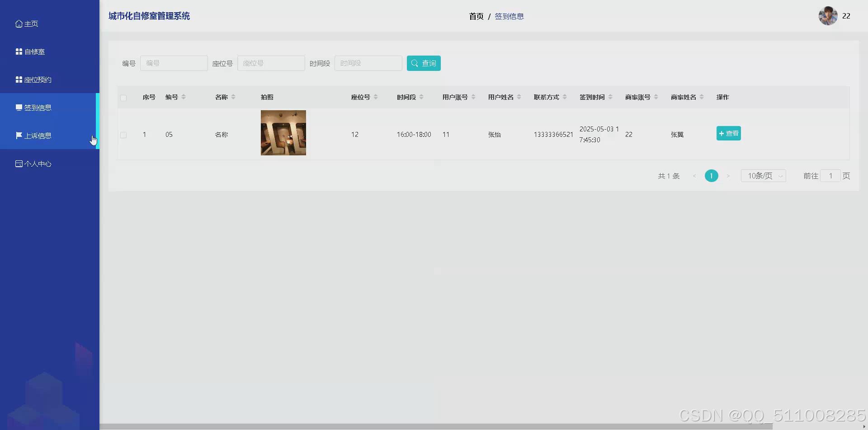The image size is (868, 430).
Task: Click the 座位预约 icon in sidebar
Action: (x=19, y=79)
